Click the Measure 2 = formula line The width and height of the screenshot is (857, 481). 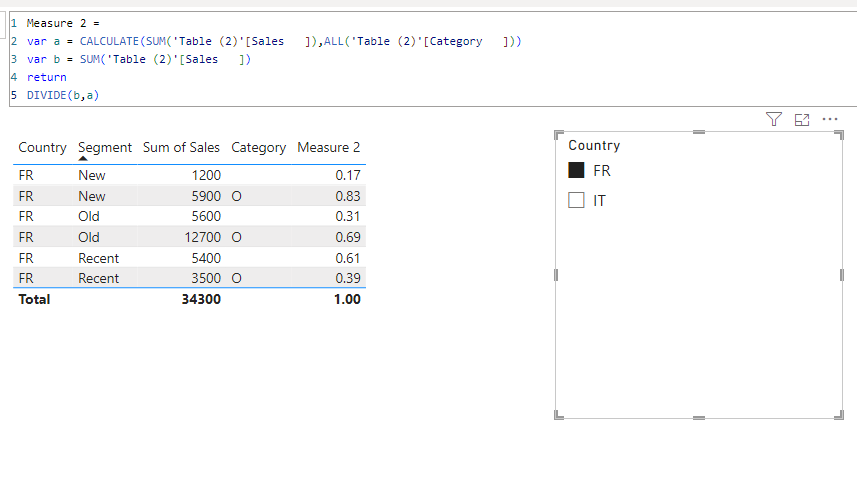click(63, 23)
